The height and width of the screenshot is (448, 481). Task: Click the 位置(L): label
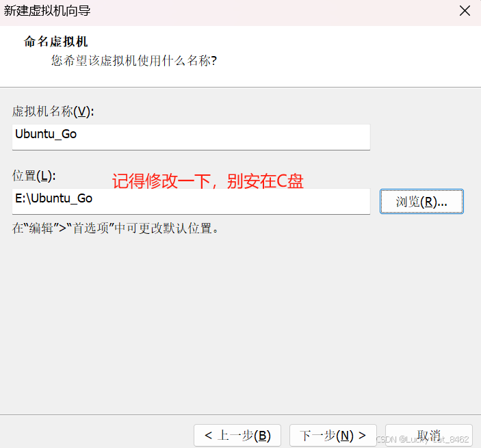34,176
